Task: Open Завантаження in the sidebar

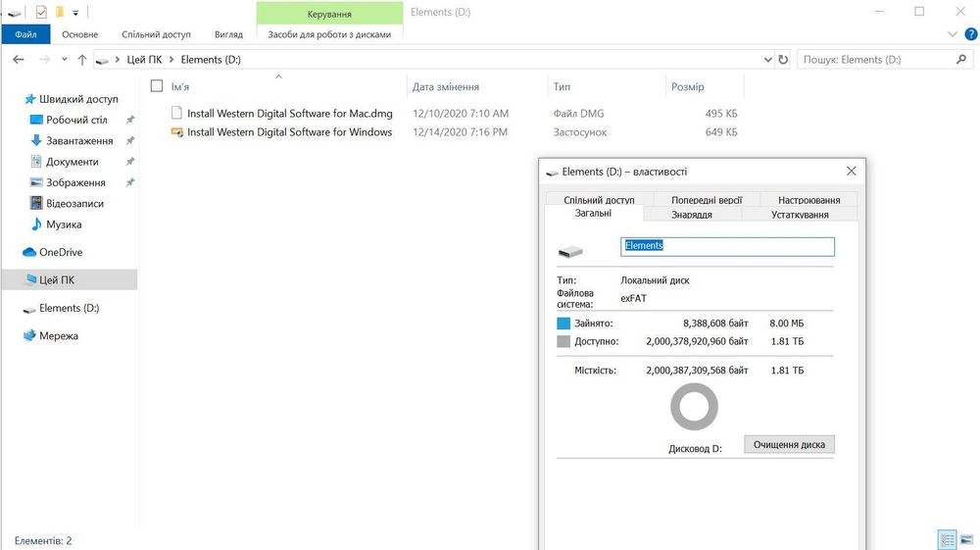Action: [79, 140]
